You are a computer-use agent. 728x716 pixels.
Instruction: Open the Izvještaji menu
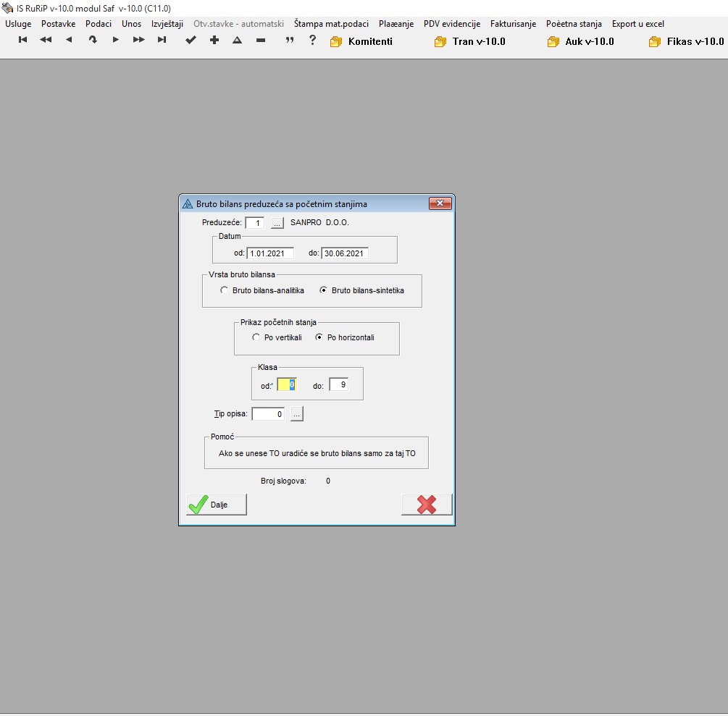167,24
